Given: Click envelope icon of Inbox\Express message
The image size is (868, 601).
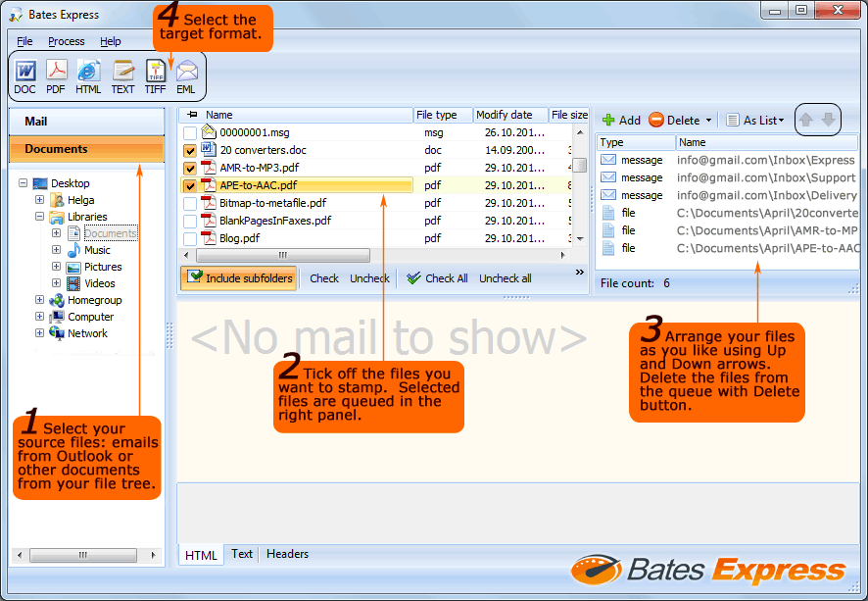Looking at the screenshot, I should click(x=608, y=160).
